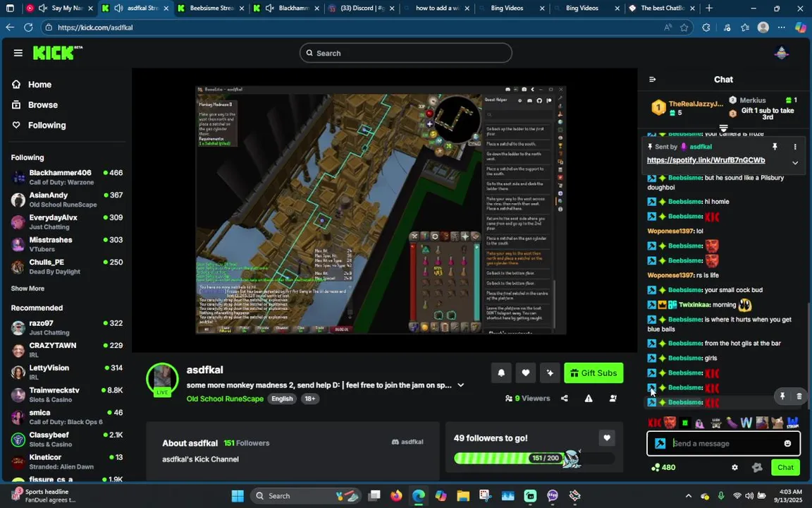Viewport: 812px width, 508px height.
Task: Open chat identity badge icon
Action: click(757, 467)
